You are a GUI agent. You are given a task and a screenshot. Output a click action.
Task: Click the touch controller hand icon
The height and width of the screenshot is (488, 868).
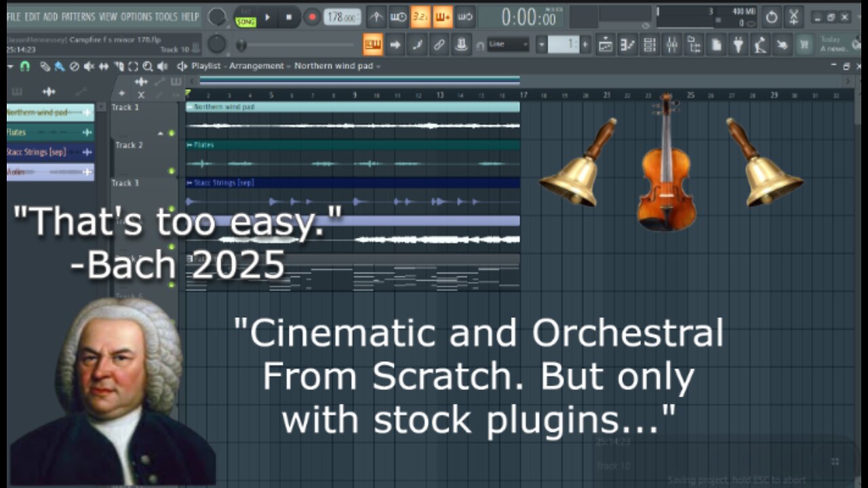point(783,45)
